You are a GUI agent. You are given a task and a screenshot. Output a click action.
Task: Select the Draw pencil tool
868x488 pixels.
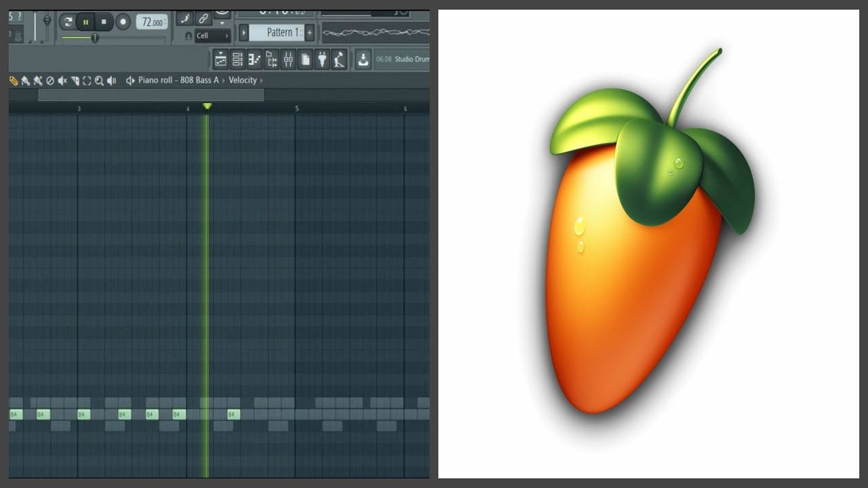pos(14,81)
